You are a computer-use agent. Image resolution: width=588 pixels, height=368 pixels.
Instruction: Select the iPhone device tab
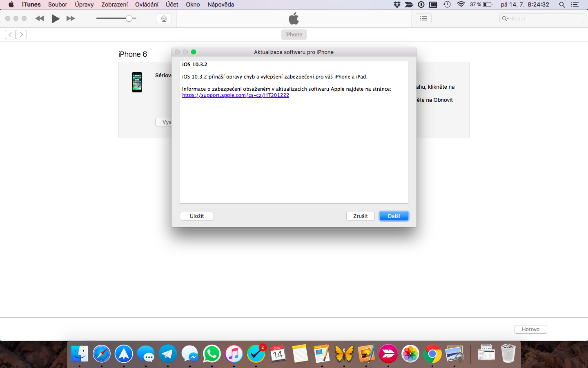(x=294, y=34)
